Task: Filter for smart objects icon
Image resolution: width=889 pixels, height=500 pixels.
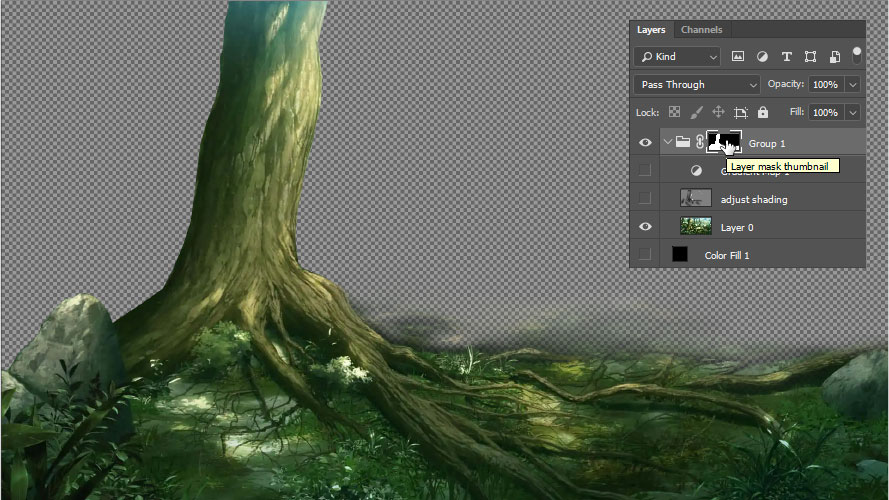Action: 833,57
